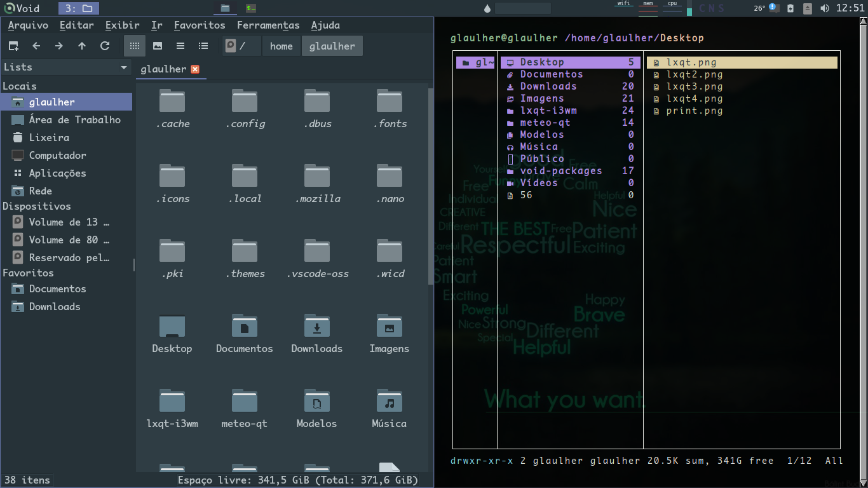Open the Ferramentas menu
This screenshot has width=868, height=488.
point(268,25)
